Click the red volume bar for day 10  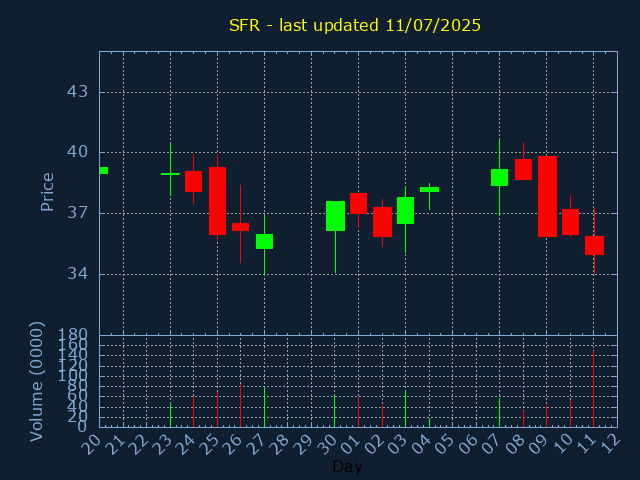tap(570, 413)
